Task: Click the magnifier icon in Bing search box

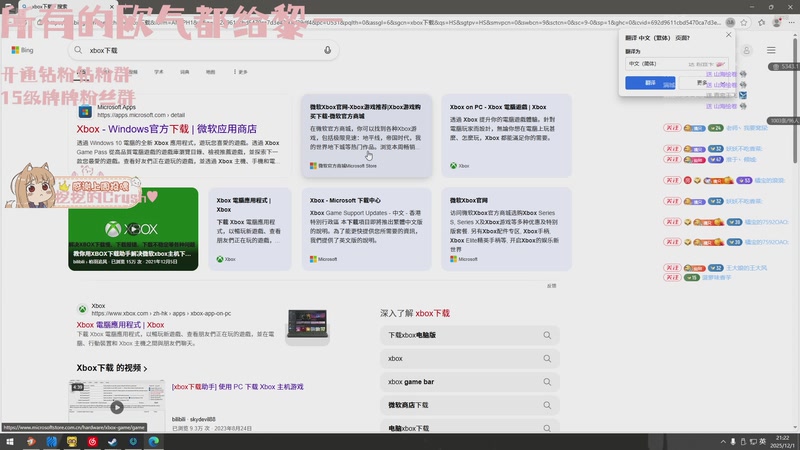Action: 78,50
